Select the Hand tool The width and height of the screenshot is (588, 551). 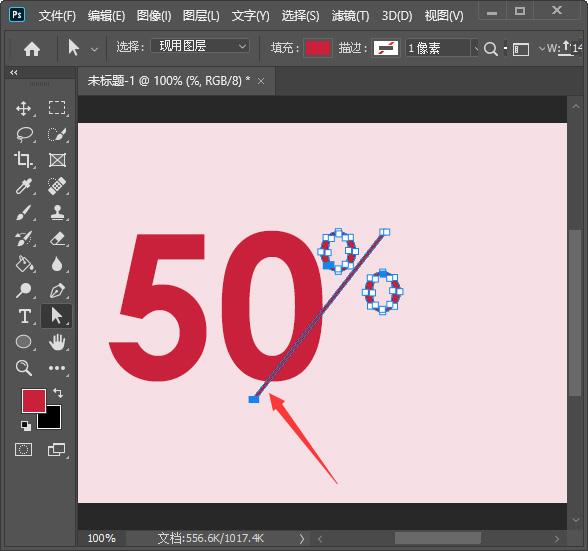click(x=57, y=342)
